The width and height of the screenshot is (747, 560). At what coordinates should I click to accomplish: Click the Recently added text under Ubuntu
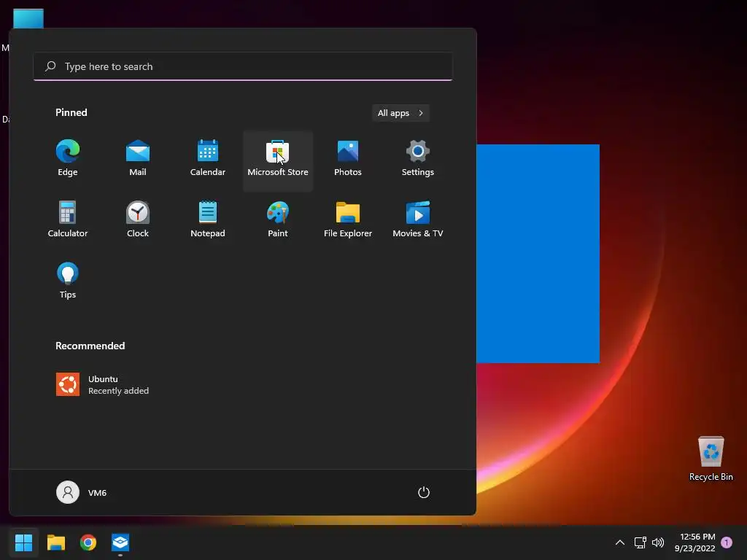(119, 391)
